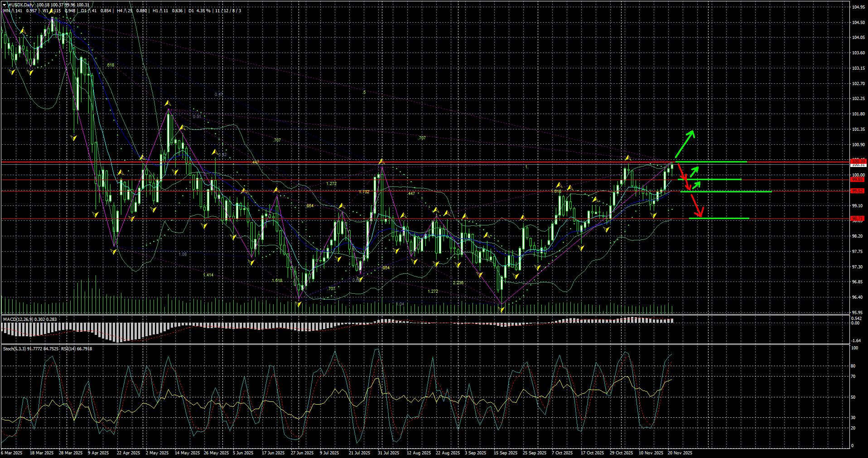Click the -1.64 MACD scale value
This screenshot has height=458, width=868.
(856, 340)
